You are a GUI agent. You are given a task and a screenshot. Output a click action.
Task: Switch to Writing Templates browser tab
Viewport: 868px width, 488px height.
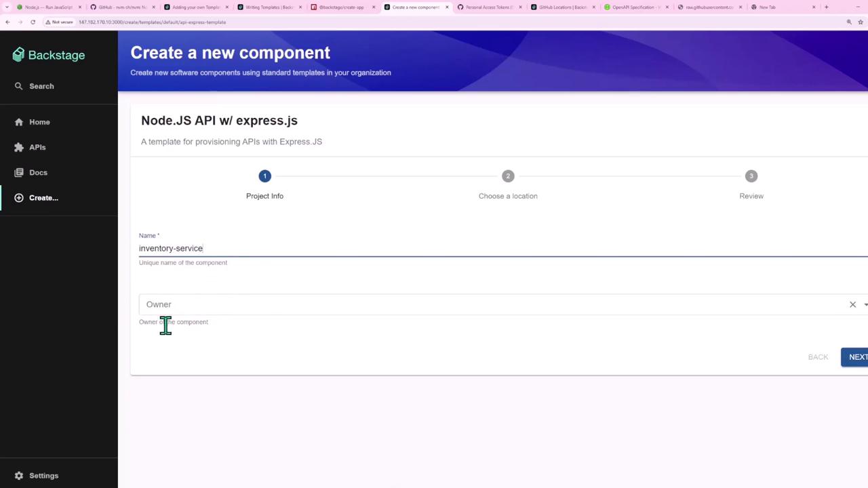(x=269, y=7)
